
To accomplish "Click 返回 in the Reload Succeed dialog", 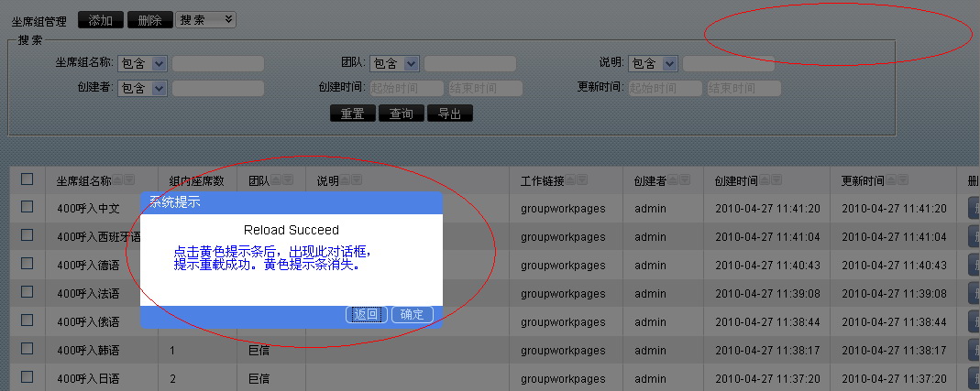I will 367,314.
